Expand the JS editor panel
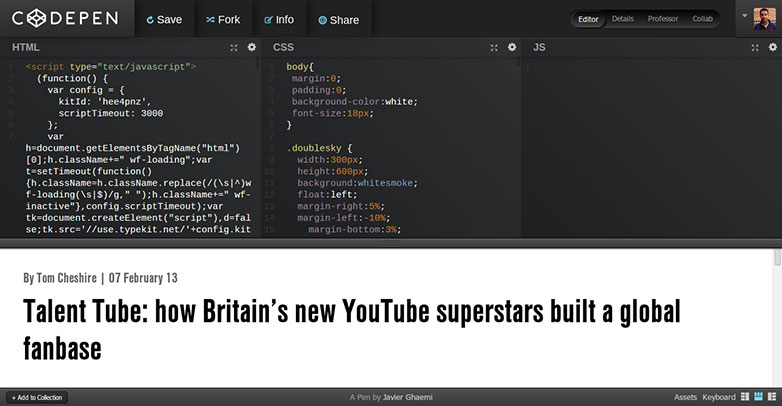 (x=755, y=47)
